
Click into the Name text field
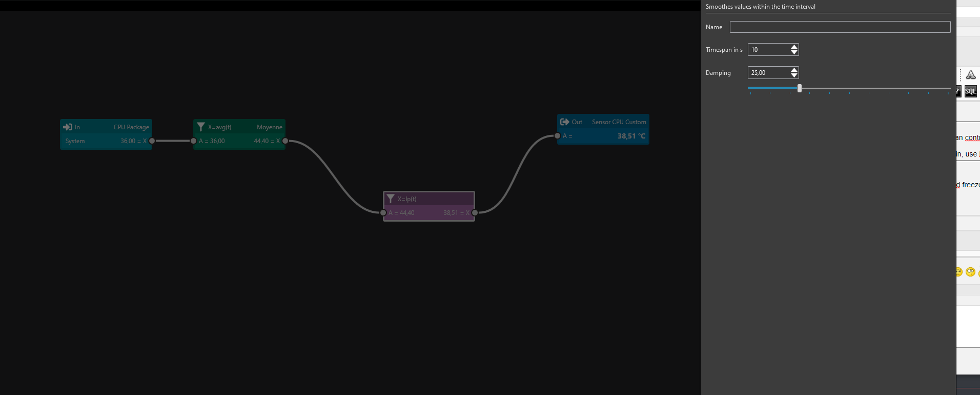[x=840, y=27]
